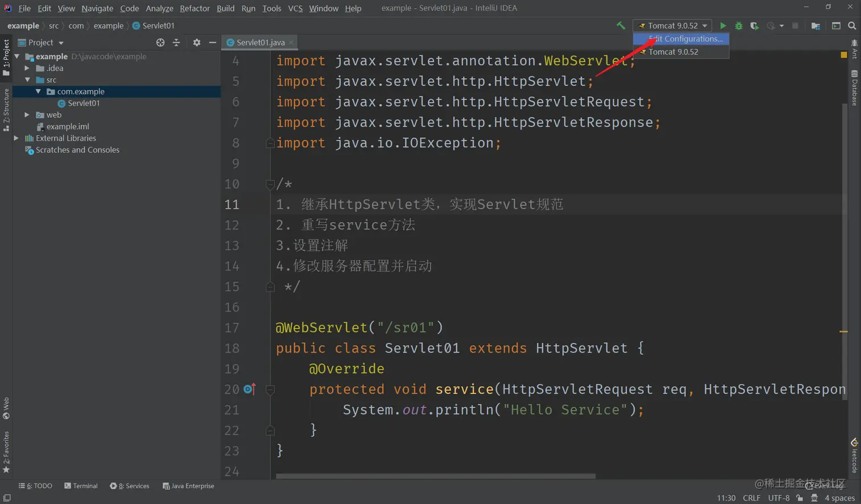Open Search Everywhere magnifier icon
Image resolution: width=861 pixels, height=504 pixels.
click(852, 26)
